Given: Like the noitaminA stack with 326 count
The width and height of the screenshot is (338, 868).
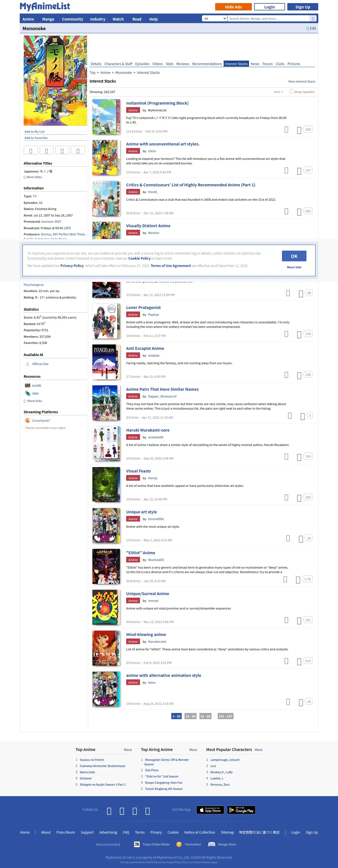Looking at the screenshot, I should point(299,130).
